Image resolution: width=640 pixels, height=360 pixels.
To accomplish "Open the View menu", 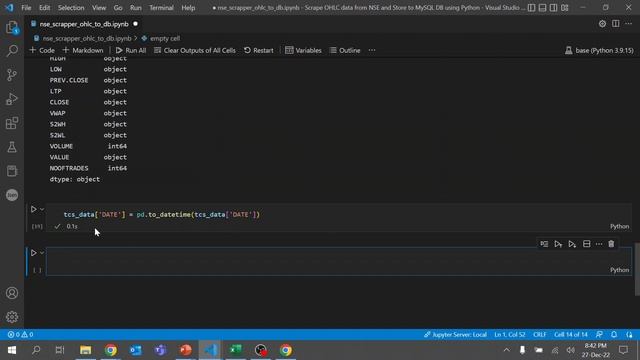I will coord(99,8).
